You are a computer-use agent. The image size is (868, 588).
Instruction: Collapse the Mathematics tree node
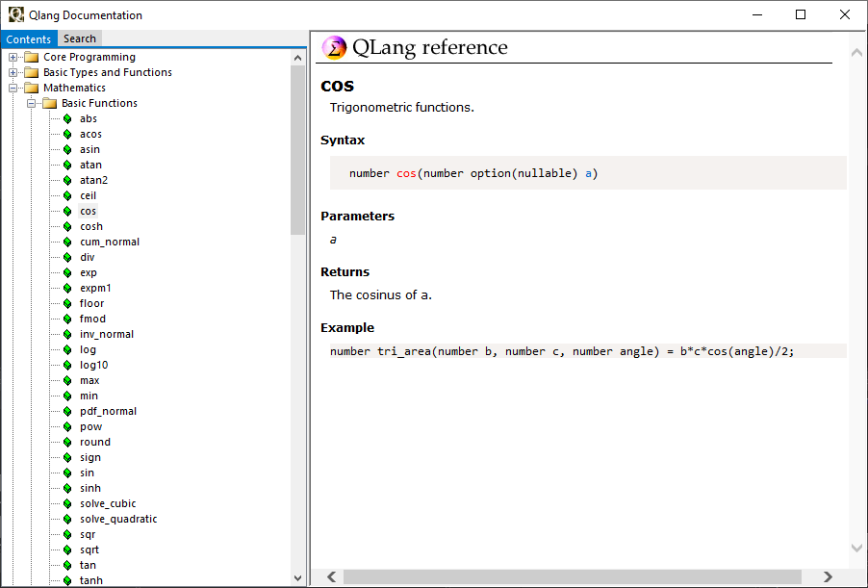[x=13, y=88]
